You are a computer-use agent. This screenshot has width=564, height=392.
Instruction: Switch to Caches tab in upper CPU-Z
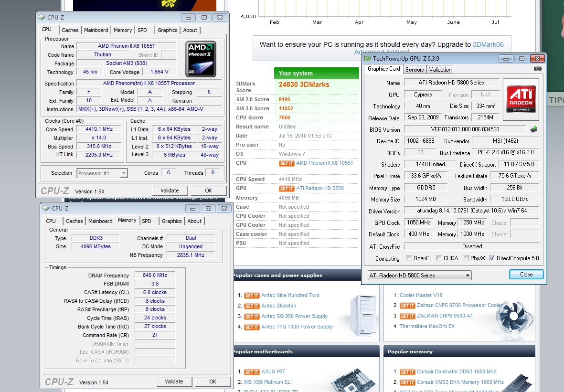[x=70, y=30]
